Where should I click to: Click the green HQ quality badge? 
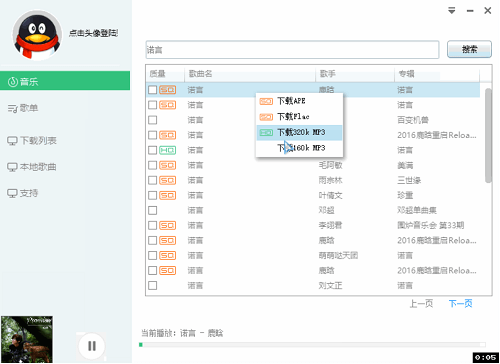point(167,150)
